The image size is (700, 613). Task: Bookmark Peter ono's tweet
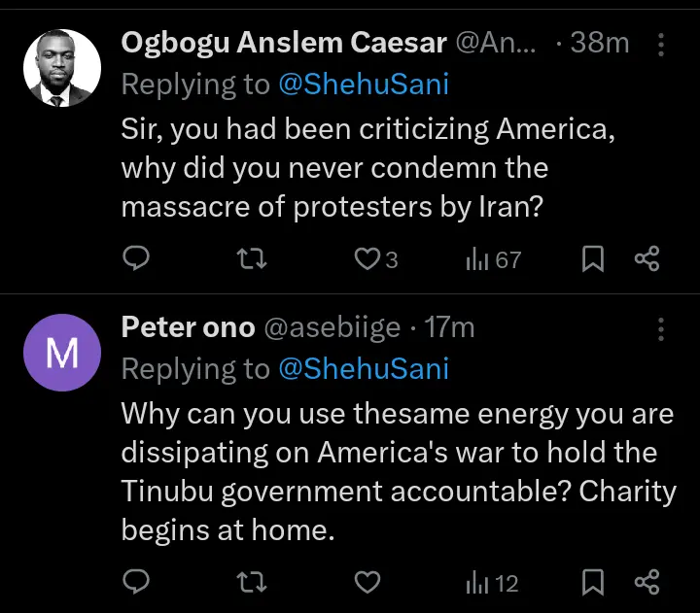[x=592, y=582]
